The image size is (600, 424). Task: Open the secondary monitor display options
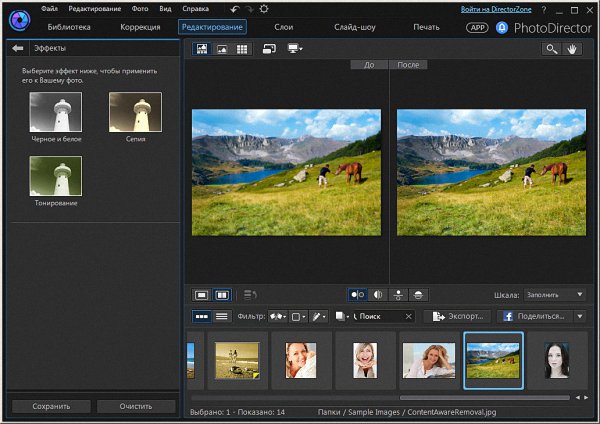(295, 48)
